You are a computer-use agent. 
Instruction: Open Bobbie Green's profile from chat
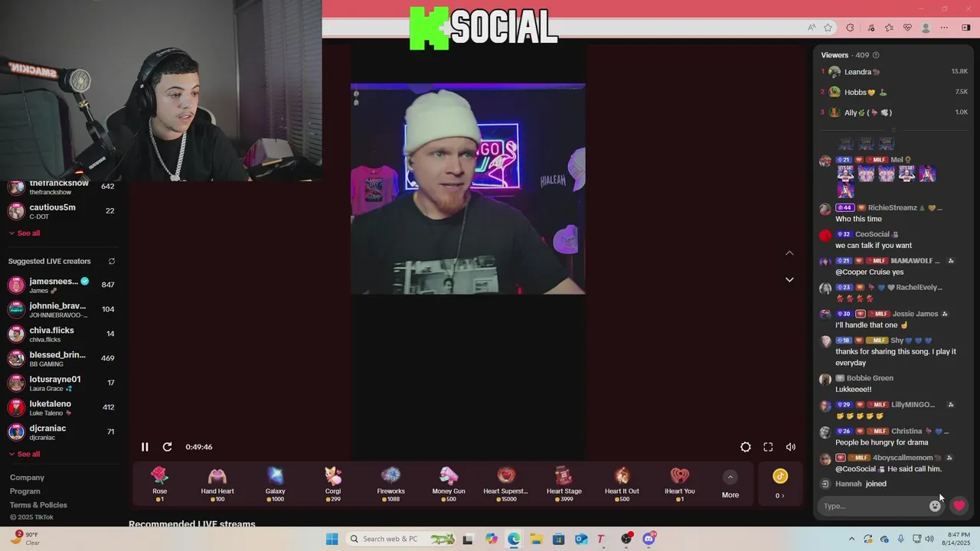(870, 378)
